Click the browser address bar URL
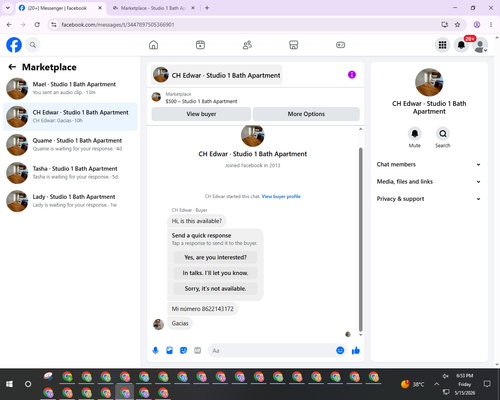 [118, 25]
